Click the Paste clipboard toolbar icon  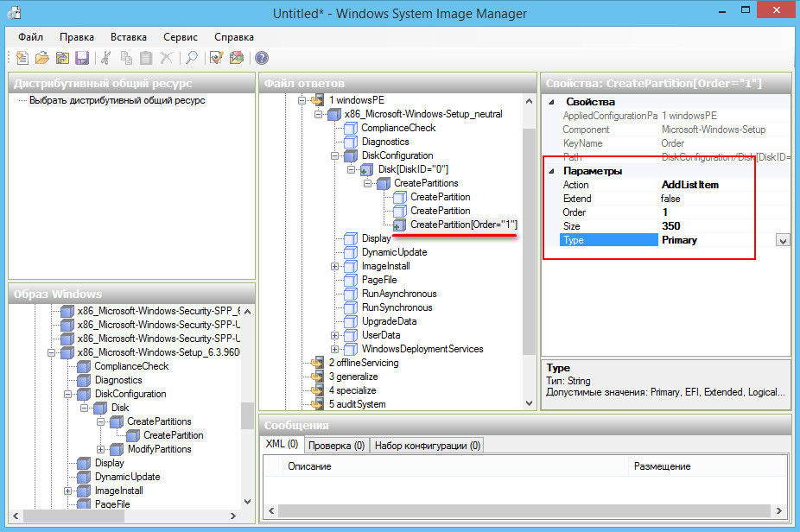point(146,58)
